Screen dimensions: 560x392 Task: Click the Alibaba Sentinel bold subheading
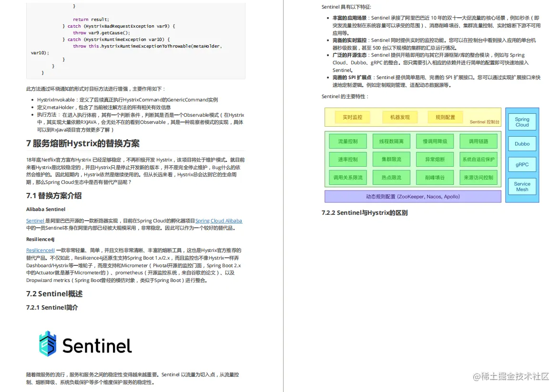[x=46, y=209]
